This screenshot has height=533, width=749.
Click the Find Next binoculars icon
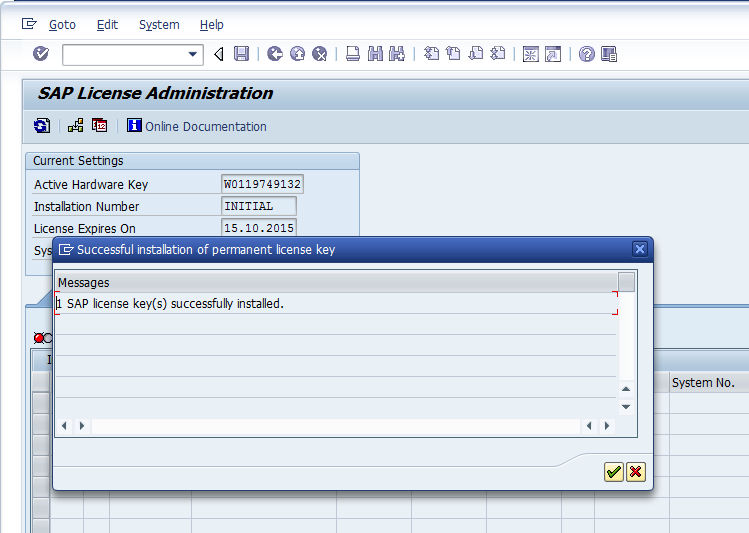point(396,54)
